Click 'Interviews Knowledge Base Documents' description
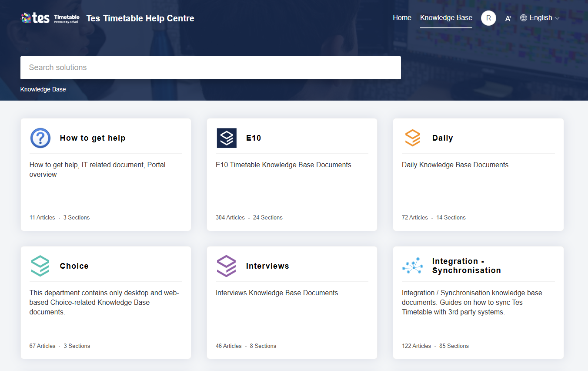 [x=277, y=293]
